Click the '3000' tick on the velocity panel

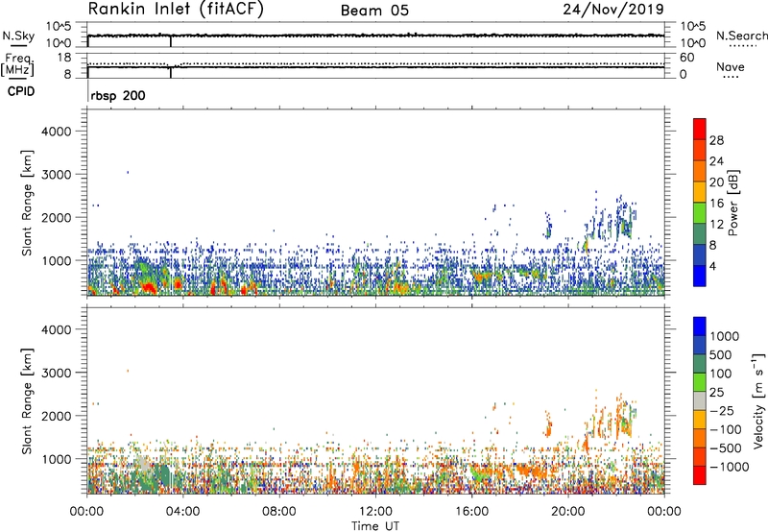[56, 373]
